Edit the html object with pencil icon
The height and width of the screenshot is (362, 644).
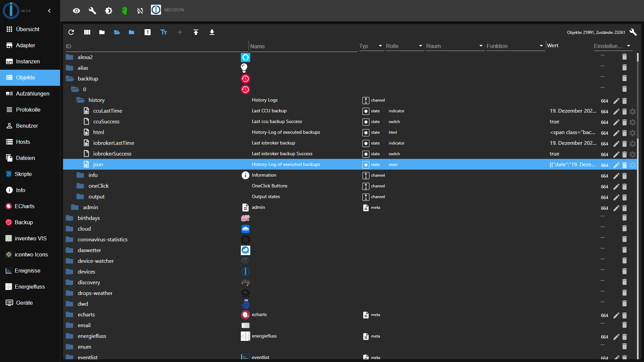click(616, 133)
